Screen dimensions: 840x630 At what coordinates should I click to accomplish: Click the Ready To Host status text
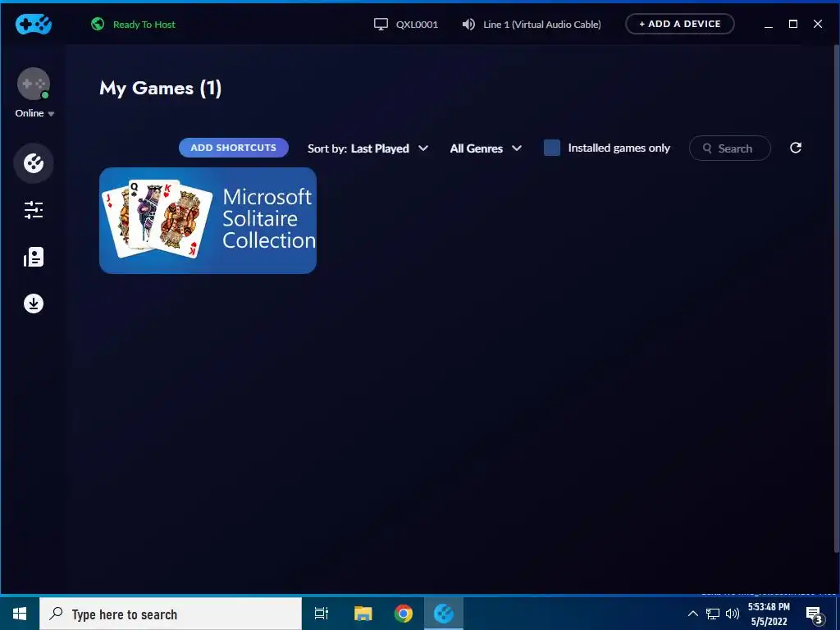[x=144, y=25]
